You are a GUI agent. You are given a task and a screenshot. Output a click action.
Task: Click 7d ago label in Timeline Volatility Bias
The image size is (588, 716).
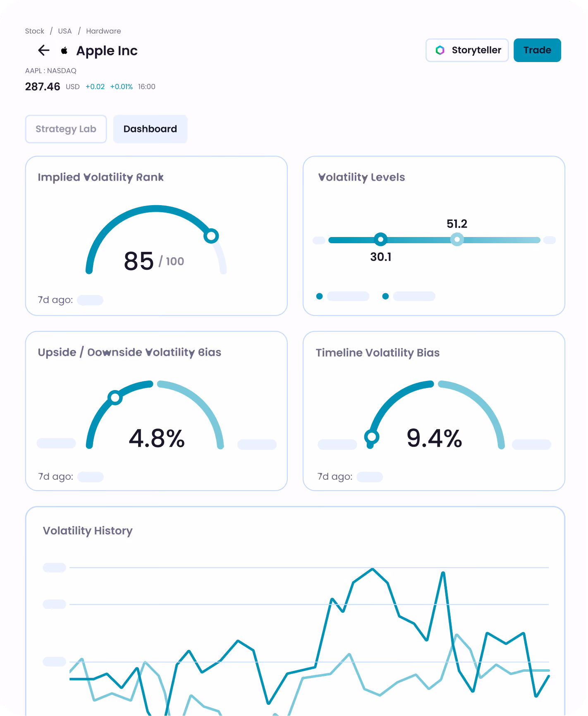coord(335,477)
